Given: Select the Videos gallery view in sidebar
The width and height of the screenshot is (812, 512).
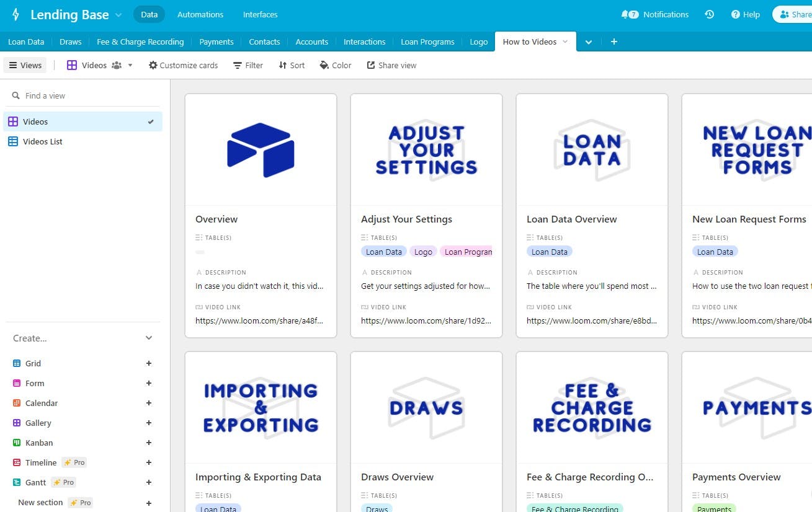Looking at the screenshot, I should [x=83, y=121].
